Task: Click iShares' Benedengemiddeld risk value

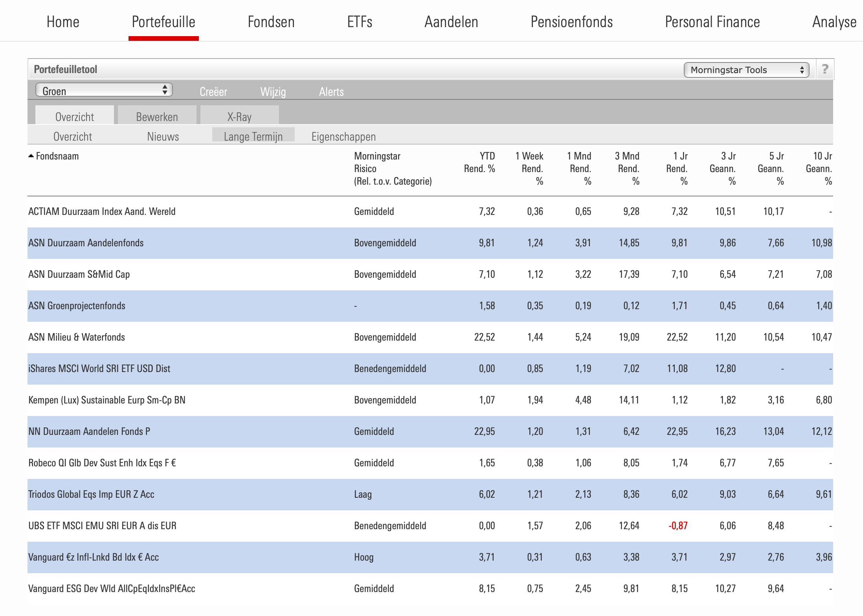Action: (x=390, y=368)
